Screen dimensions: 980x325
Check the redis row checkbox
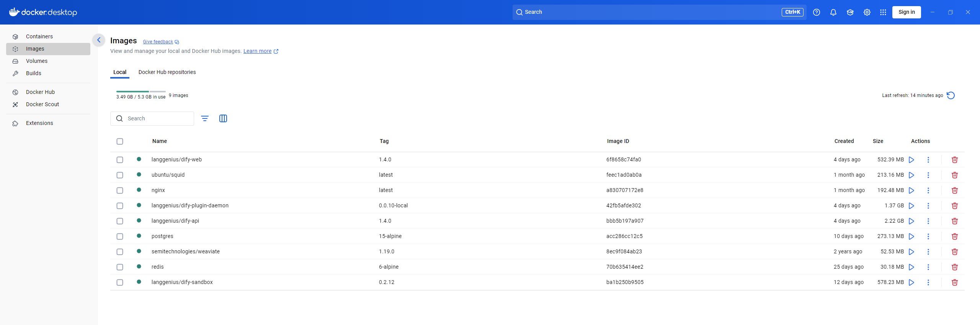pos(120,267)
